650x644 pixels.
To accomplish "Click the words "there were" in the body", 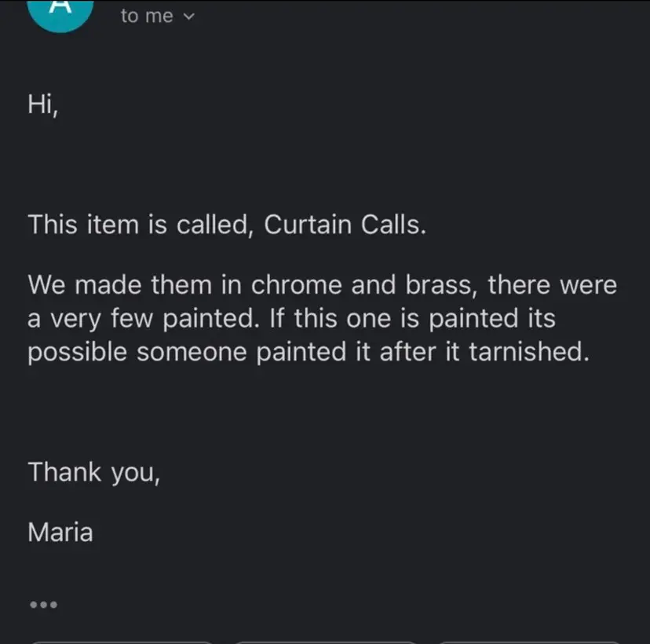I will click(x=553, y=284).
